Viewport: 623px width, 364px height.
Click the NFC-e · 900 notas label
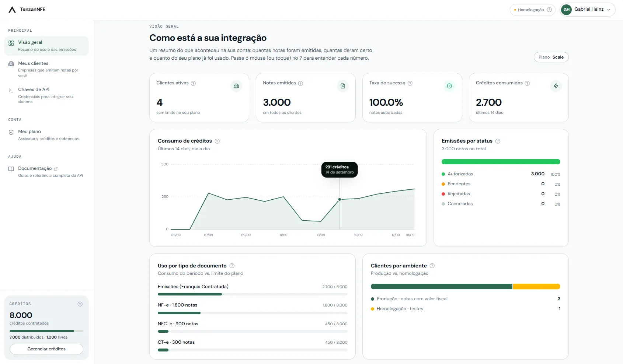[x=178, y=324]
